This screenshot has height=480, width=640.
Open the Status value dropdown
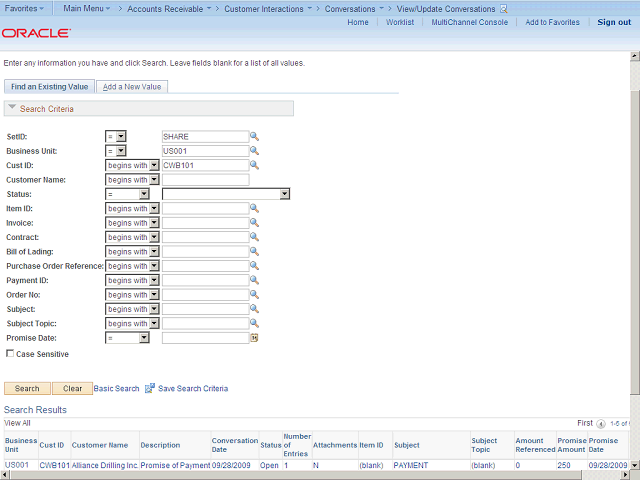pos(226,194)
